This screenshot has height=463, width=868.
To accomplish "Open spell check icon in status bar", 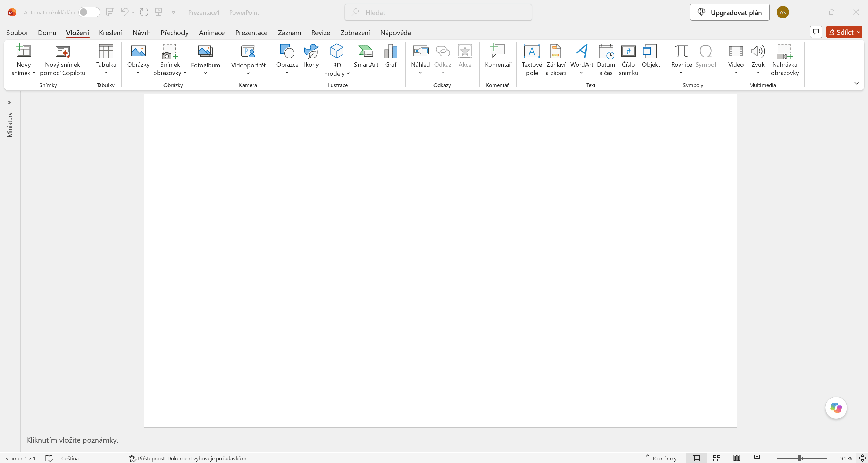I will [49, 458].
